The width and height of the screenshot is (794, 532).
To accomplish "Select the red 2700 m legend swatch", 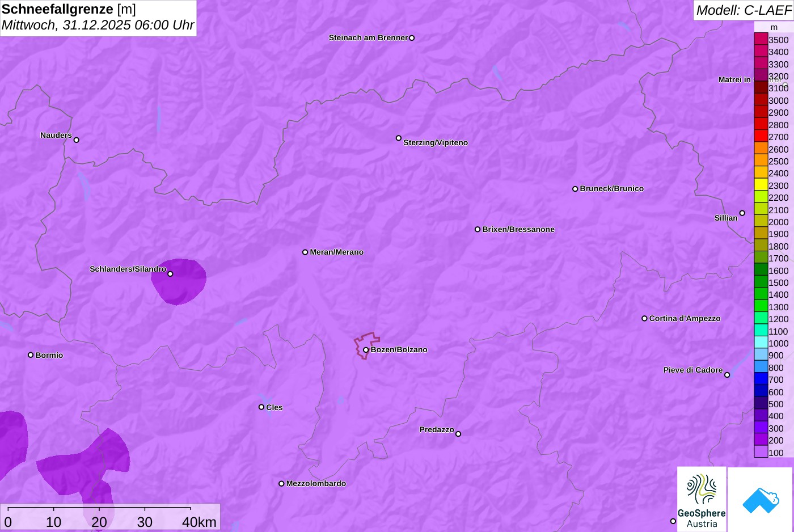I will point(761,136).
